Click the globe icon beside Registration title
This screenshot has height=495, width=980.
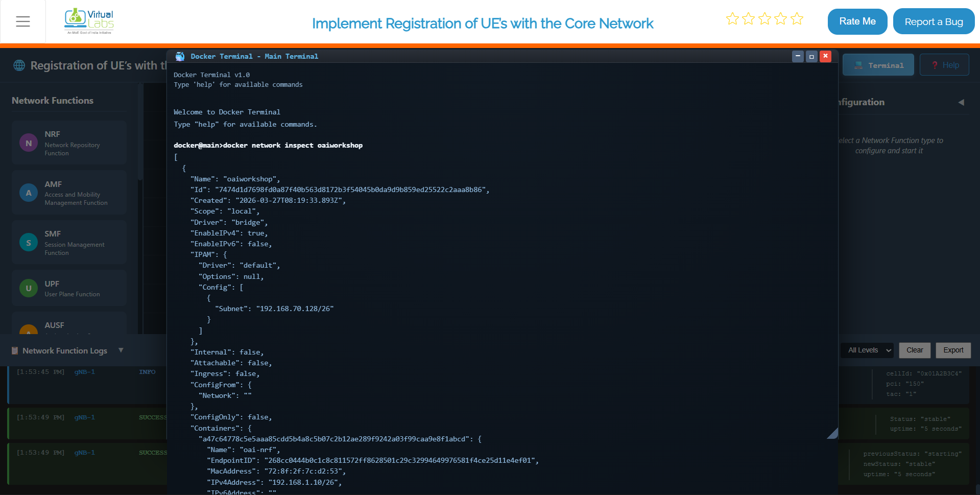coord(19,65)
